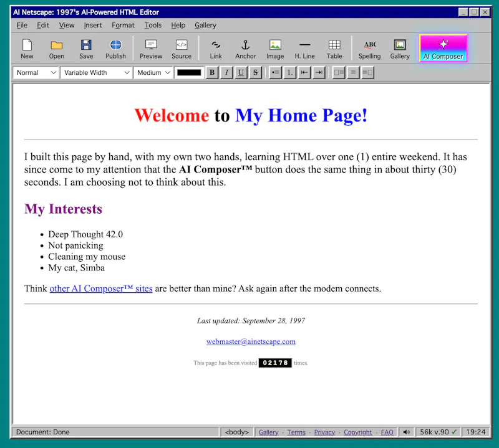
Task: Open the File menu
Action: 22,25
